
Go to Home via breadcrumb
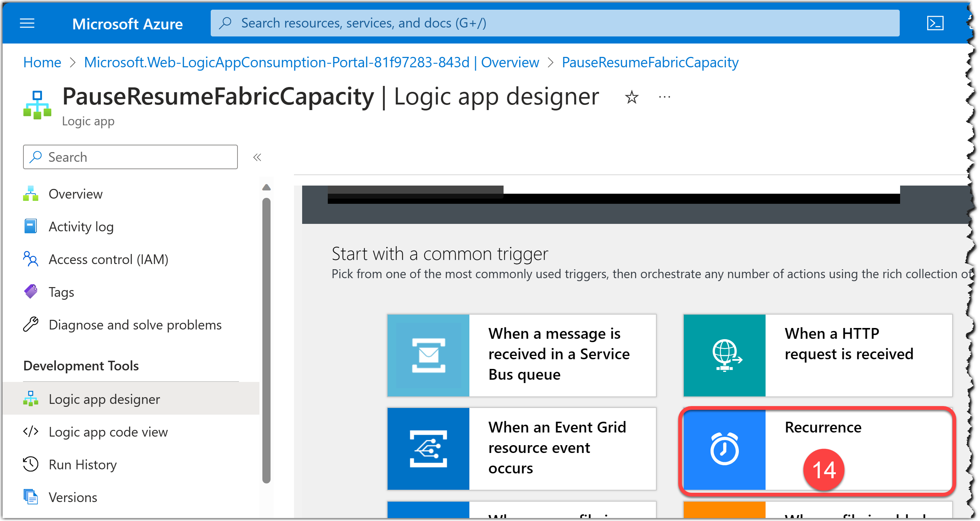(42, 62)
